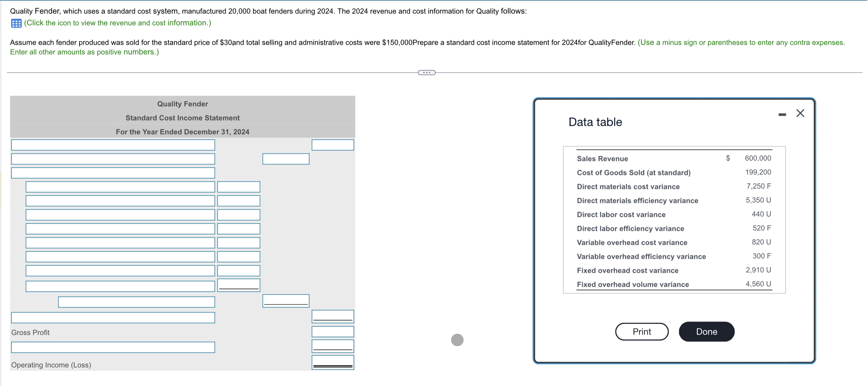Select the second row label field

point(113,159)
